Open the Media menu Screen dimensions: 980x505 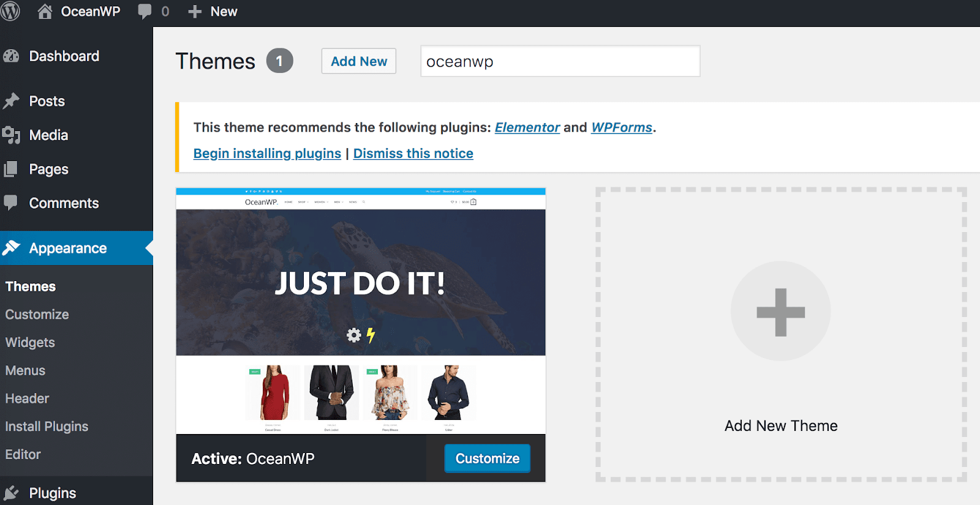pyautogui.click(x=49, y=135)
